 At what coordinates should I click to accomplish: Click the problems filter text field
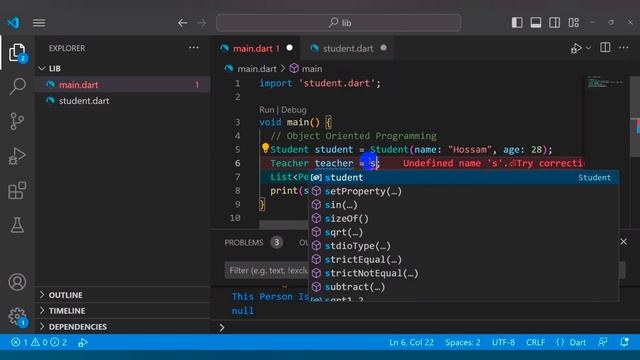click(266, 270)
